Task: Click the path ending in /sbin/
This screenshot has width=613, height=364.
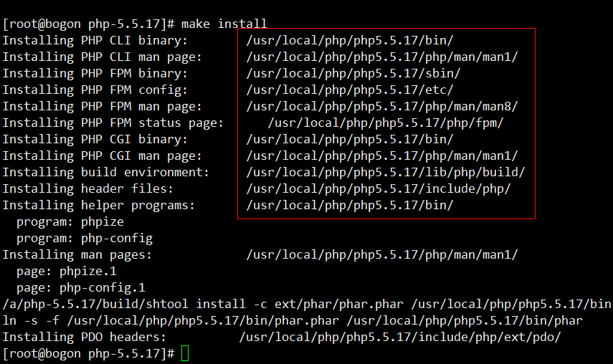Action: tap(353, 74)
